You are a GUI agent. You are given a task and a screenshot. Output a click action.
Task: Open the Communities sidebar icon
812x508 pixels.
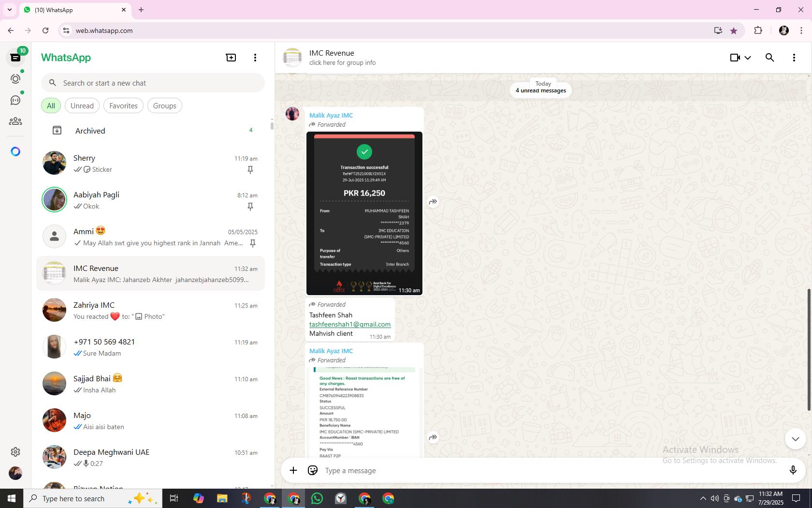pyautogui.click(x=15, y=121)
